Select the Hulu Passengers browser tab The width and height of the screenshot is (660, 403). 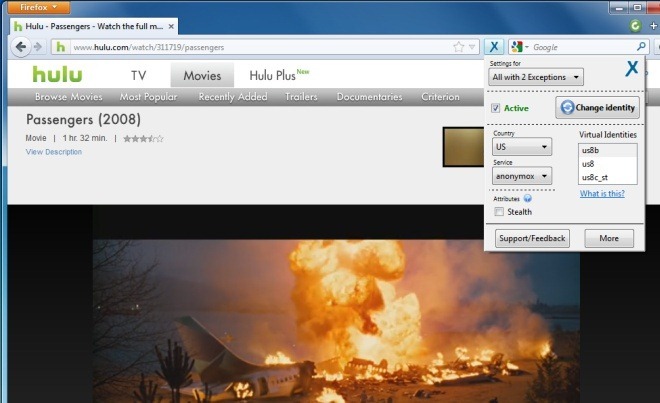coord(94,26)
